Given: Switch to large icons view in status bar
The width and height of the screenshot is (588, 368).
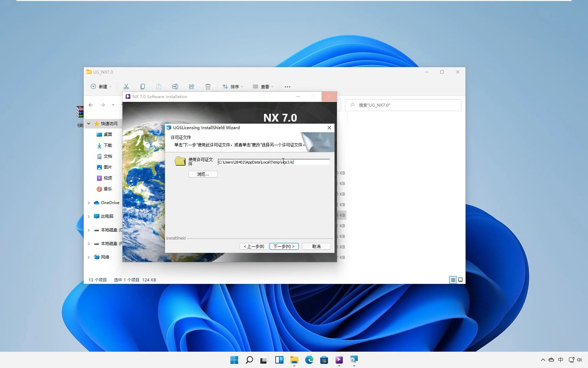Looking at the screenshot, I should 460,280.
